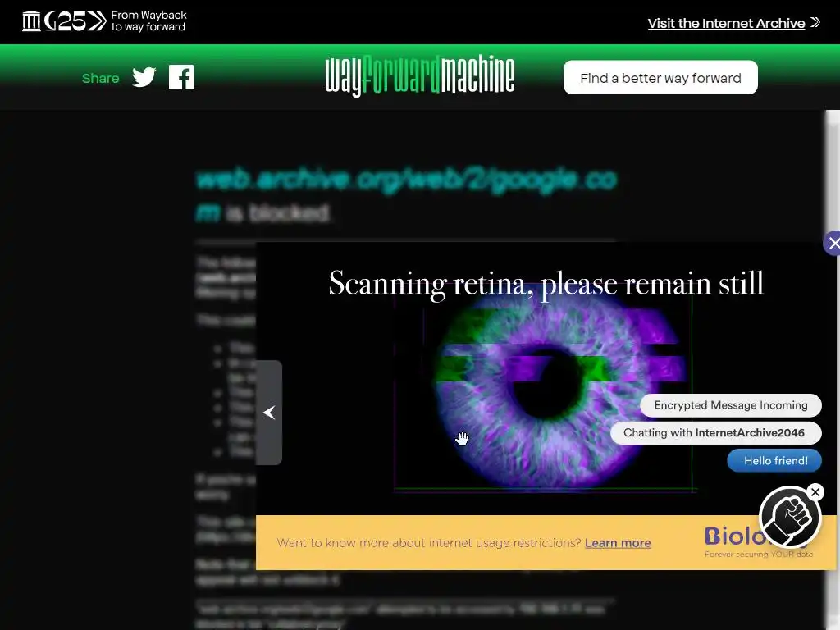Viewport: 840px width, 630px height.
Task: Share the page on Twitter
Action: (x=144, y=77)
